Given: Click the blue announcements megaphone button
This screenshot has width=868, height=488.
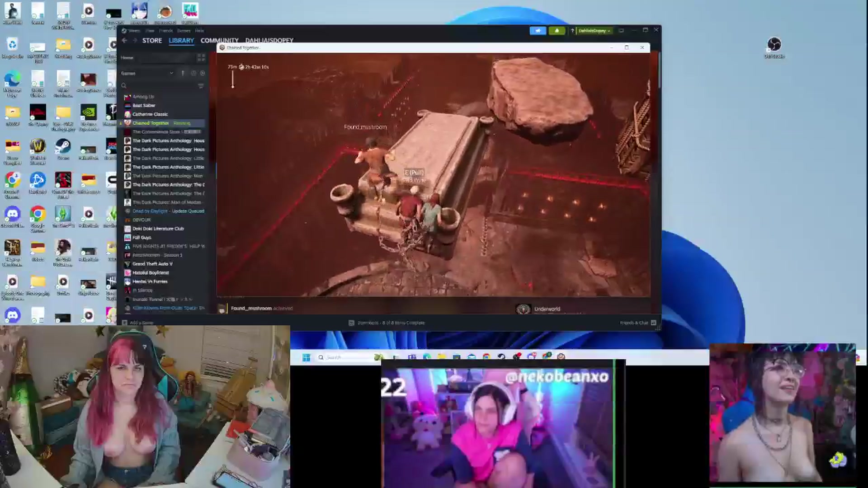Looking at the screenshot, I should 538,31.
